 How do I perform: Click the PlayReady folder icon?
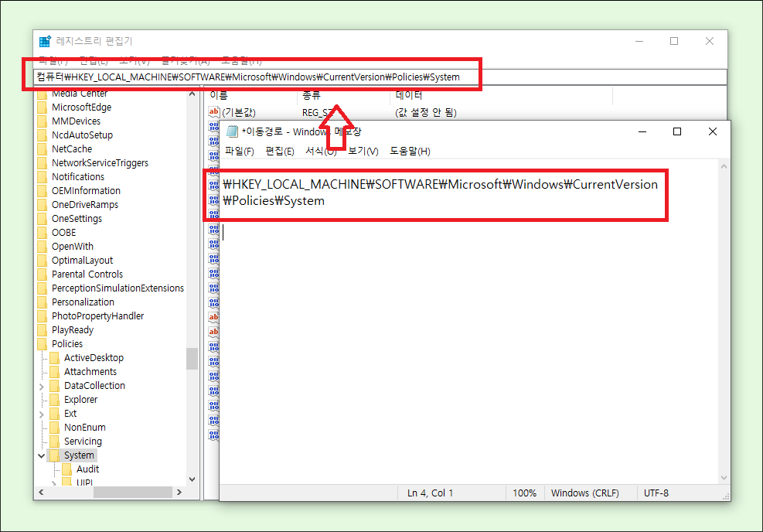tap(43, 330)
